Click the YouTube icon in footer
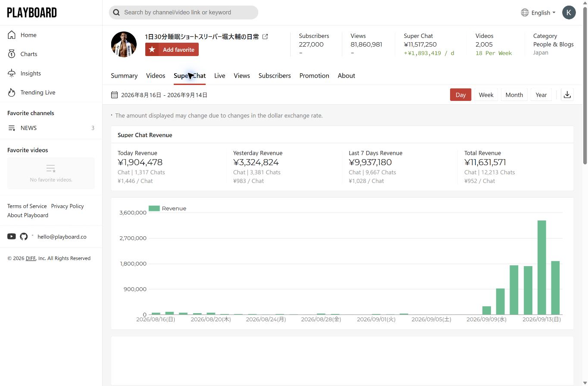The width and height of the screenshot is (588, 386). 12,236
